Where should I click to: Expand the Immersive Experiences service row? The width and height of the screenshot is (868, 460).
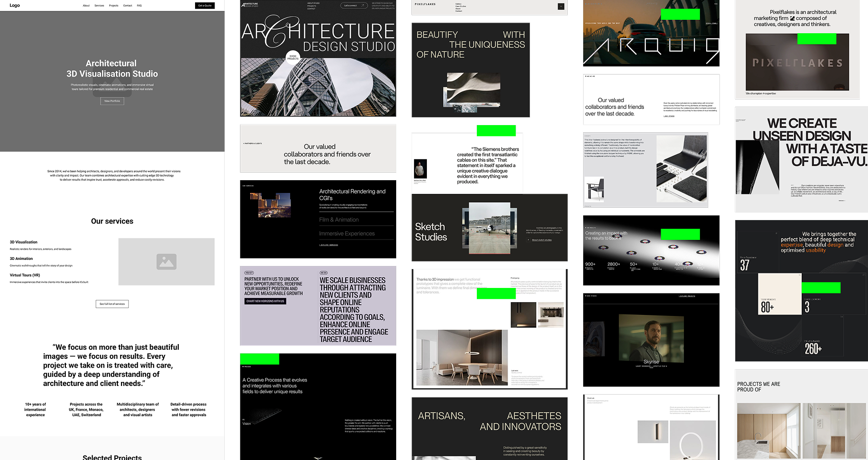347,233
